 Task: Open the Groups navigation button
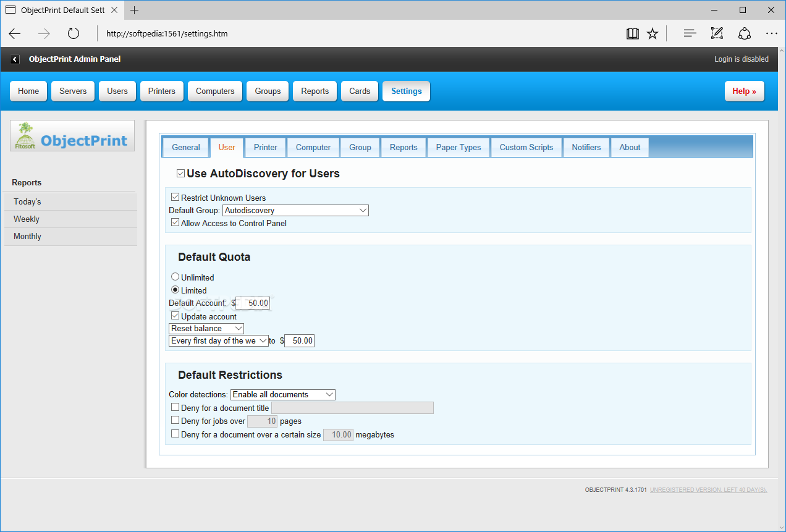[268, 91]
